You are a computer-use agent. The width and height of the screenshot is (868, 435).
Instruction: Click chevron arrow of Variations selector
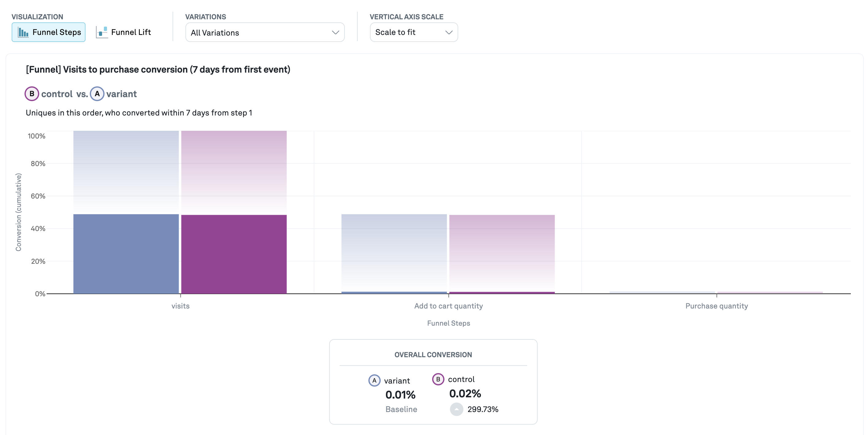pyautogui.click(x=335, y=32)
